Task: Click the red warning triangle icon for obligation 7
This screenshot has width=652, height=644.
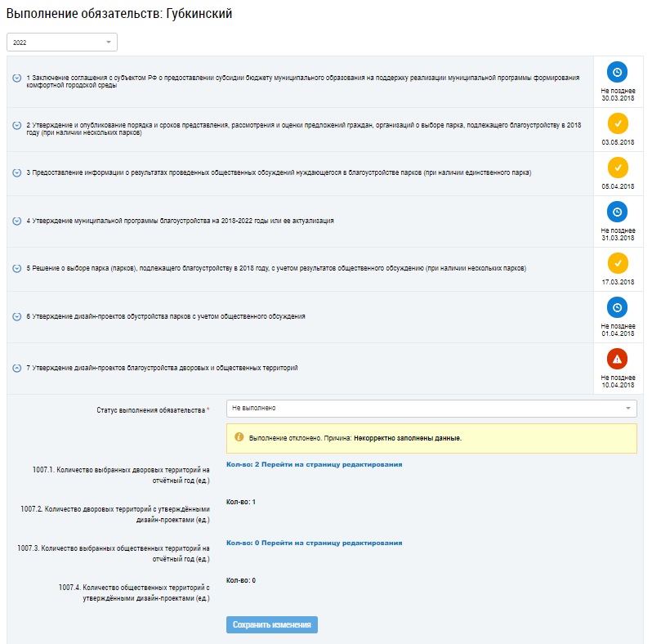Action: point(617,359)
